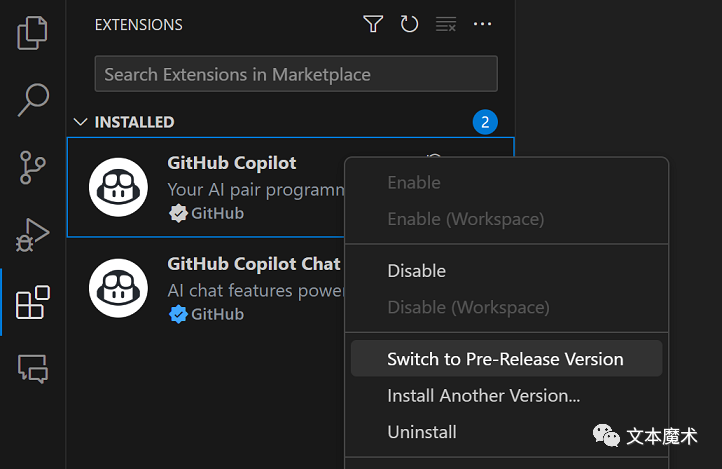The image size is (722, 469).
Task: Click the GitHub Copilot Chat extension logo
Action: [x=118, y=288]
